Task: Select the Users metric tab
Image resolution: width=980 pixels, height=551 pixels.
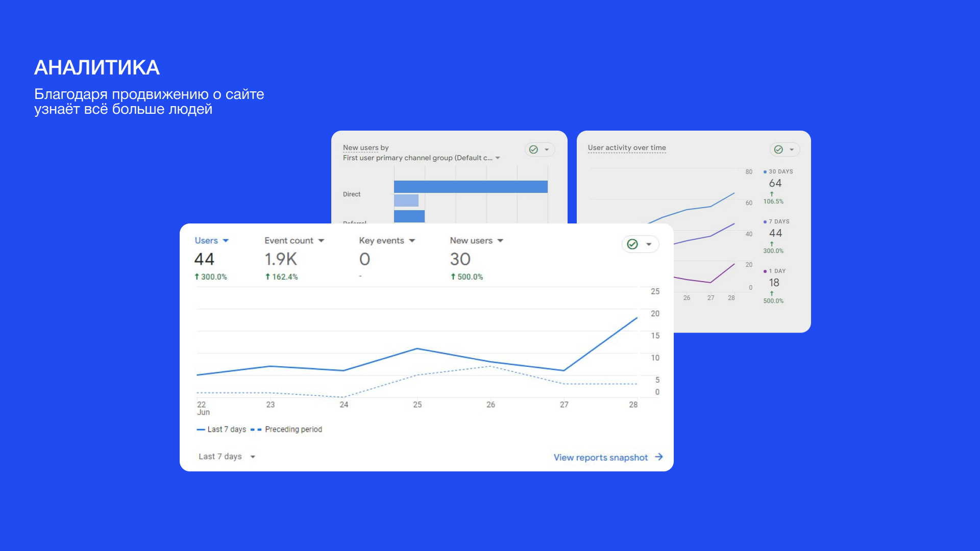Action: (206, 241)
